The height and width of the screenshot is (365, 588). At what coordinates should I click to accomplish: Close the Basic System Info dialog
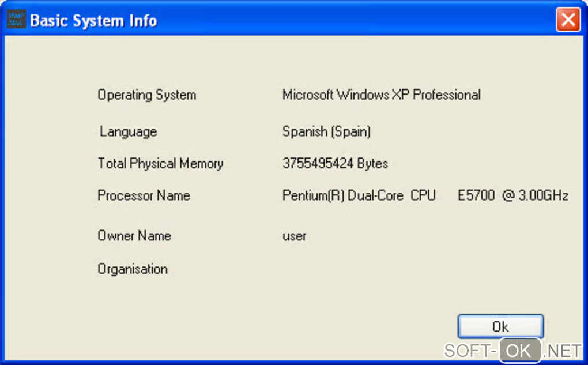click(x=568, y=20)
